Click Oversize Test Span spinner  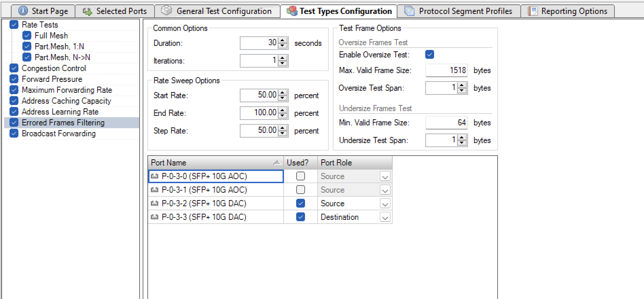coord(462,88)
